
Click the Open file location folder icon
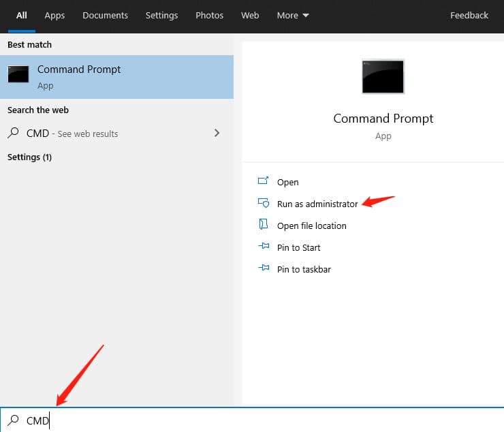point(264,224)
